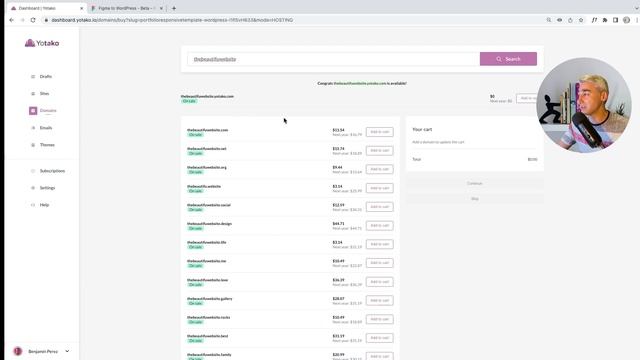Screen dimensions: 640x360
Task: Add the free yotako.com subdomain to cart
Action: [527, 98]
